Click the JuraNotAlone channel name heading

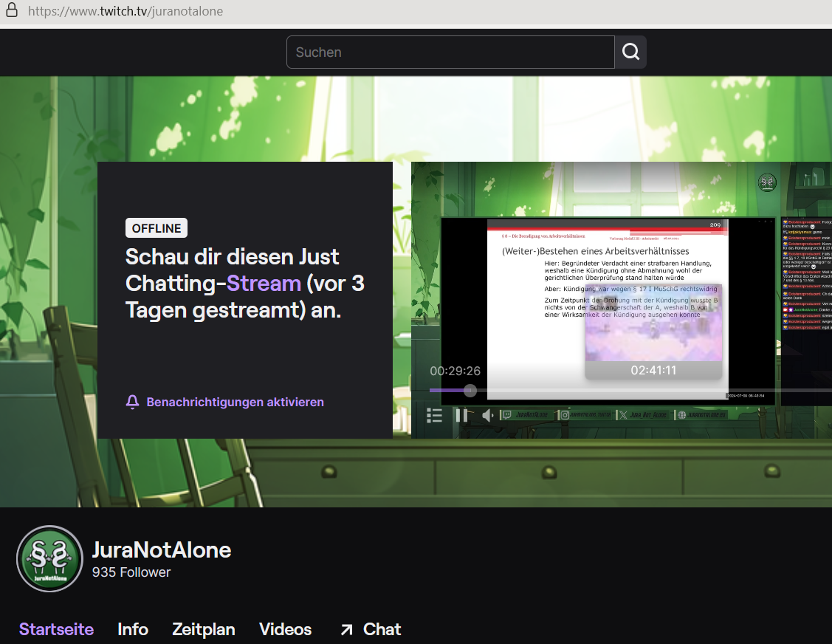(x=161, y=549)
